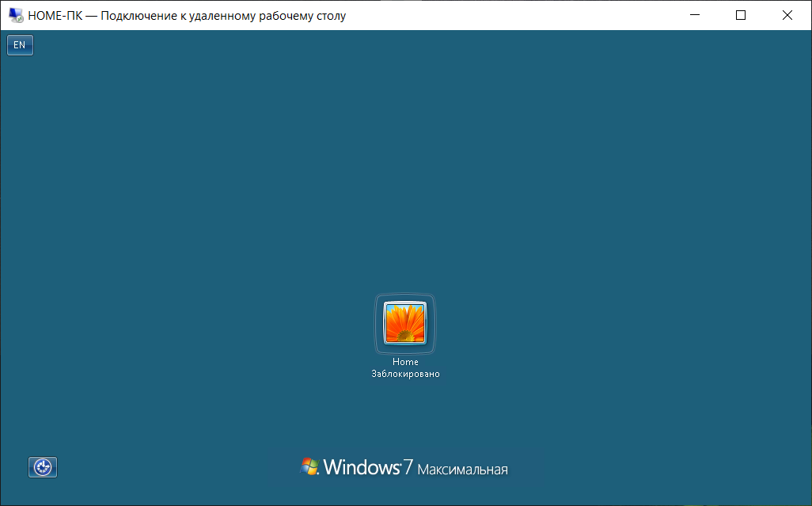Open the EN input language selector
The image size is (812, 506).
pos(21,45)
